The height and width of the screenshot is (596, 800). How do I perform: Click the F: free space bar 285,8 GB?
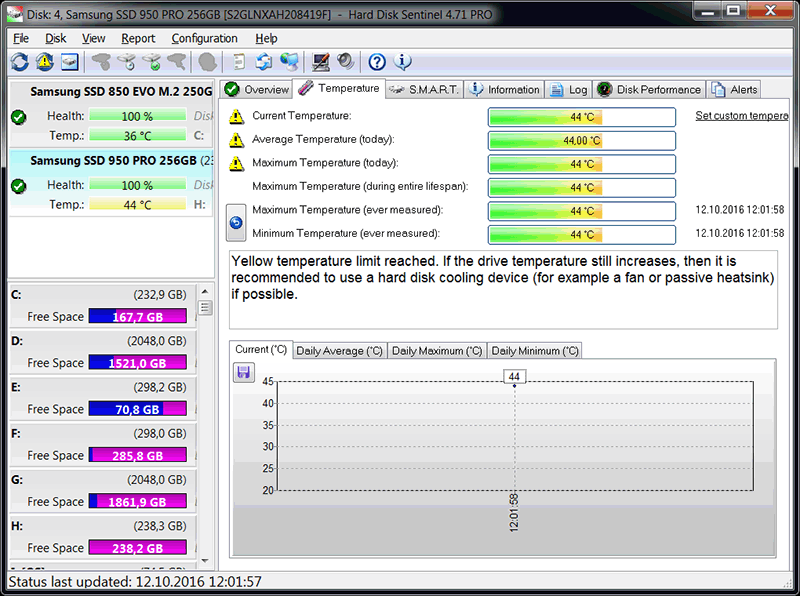138,455
